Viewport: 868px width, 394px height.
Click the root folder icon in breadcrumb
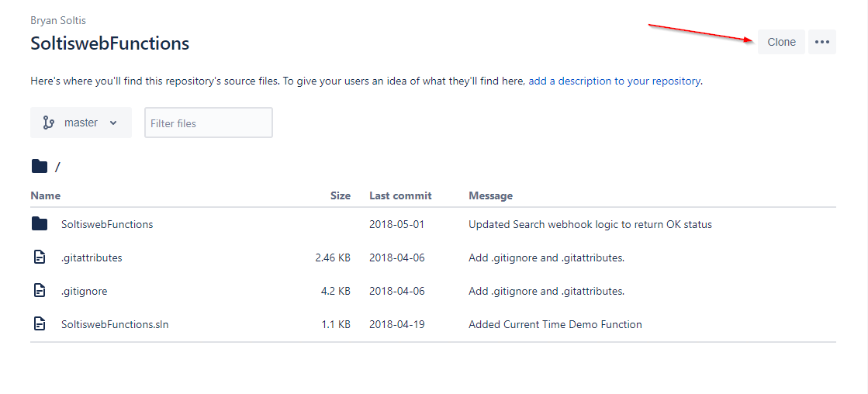click(39, 166)
